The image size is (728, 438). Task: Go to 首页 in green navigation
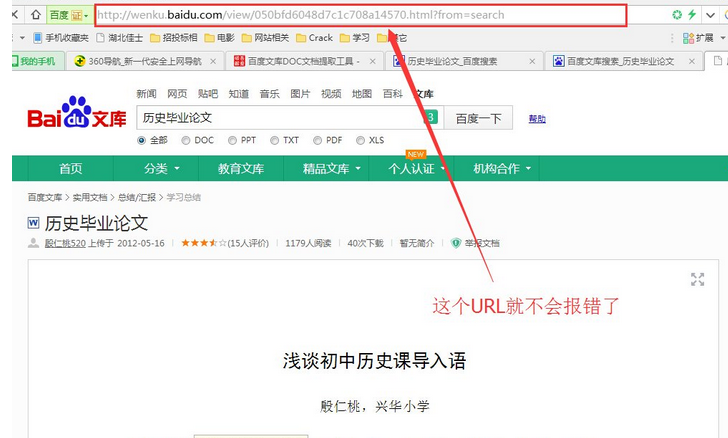coord(71,169)
